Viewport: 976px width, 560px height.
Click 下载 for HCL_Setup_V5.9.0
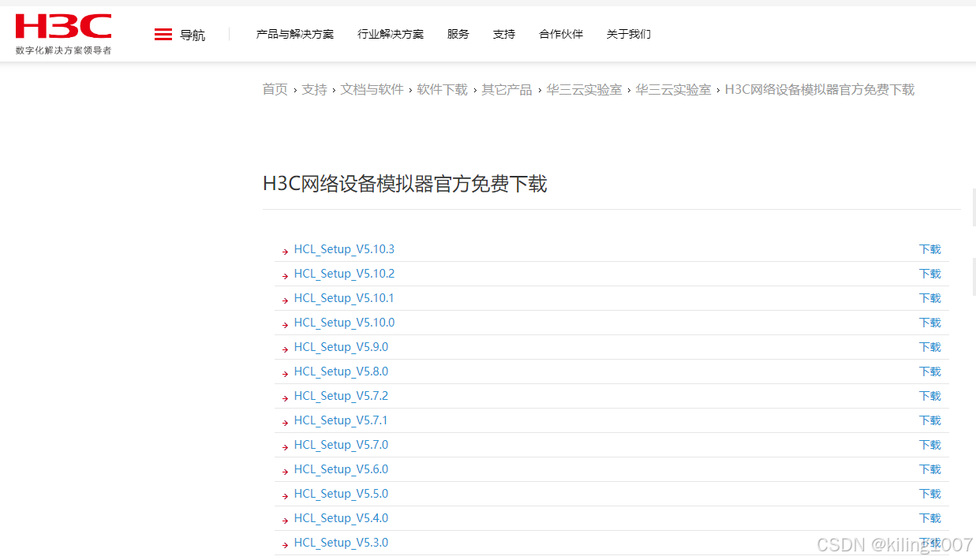(x=930, y=347)
